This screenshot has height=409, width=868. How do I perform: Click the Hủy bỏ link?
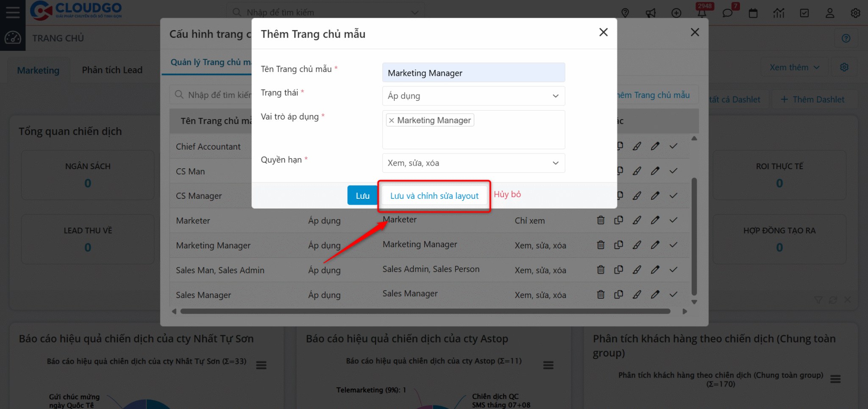[507, 195]
